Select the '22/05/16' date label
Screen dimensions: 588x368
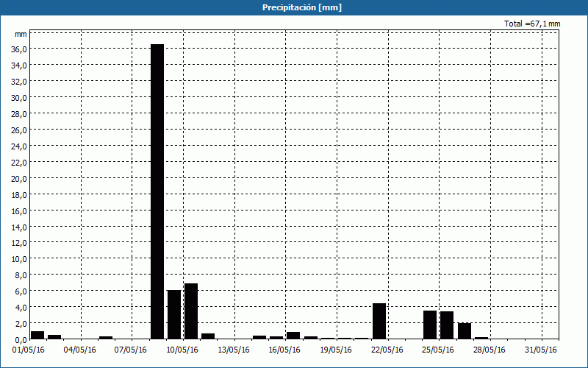coord(387,350)
